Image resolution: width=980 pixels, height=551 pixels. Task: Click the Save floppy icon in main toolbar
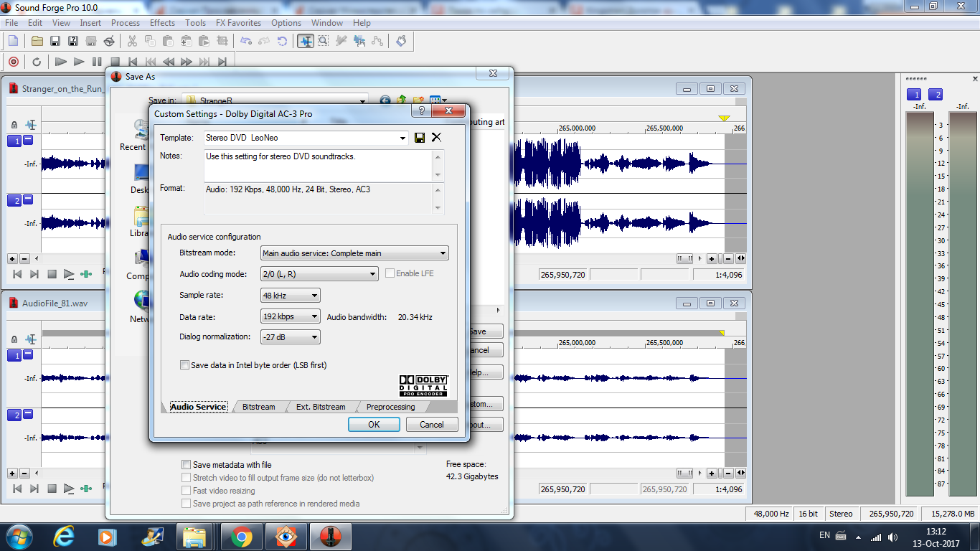tap(55, 41)
